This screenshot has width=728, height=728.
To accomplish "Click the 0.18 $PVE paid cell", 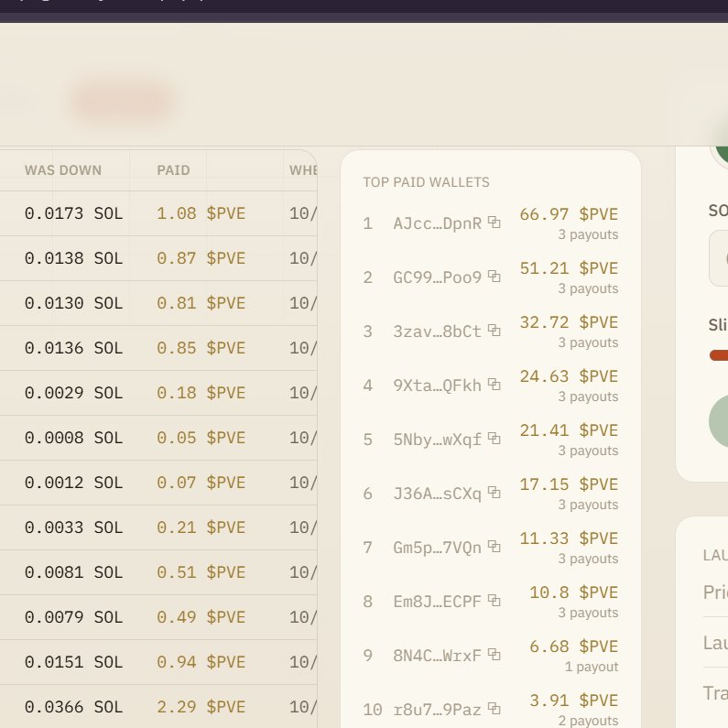I will pyautogui.click(x=201, y=393).
